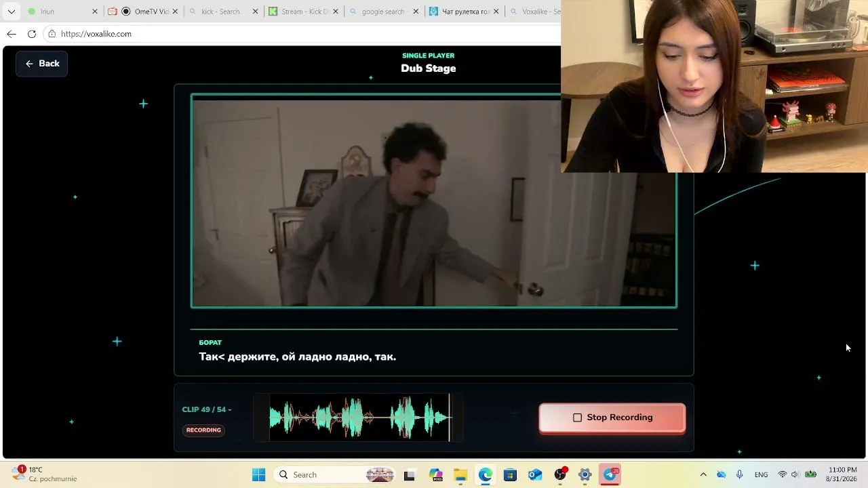The height and width of the screenshot is (488, 868).
Task: Open Microsoft Store from the taskbar
Action: [511, 475]
